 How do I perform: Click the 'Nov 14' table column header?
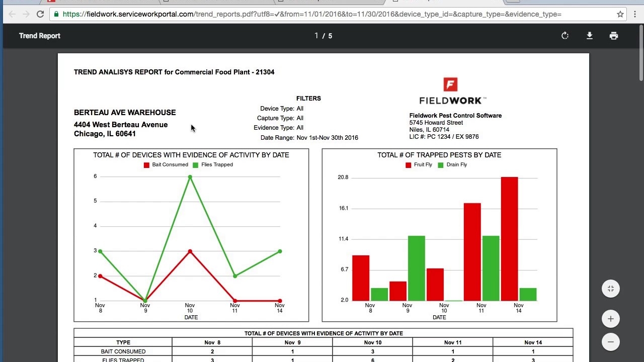tap(533, 342)
